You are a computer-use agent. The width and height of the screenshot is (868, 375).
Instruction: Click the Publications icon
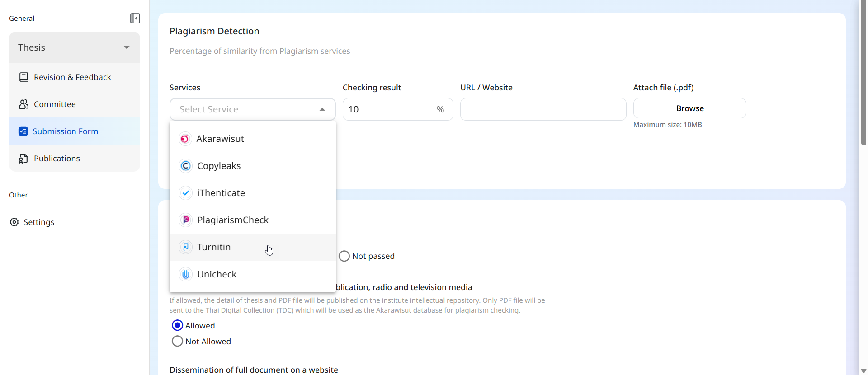[x=24, y=159]
